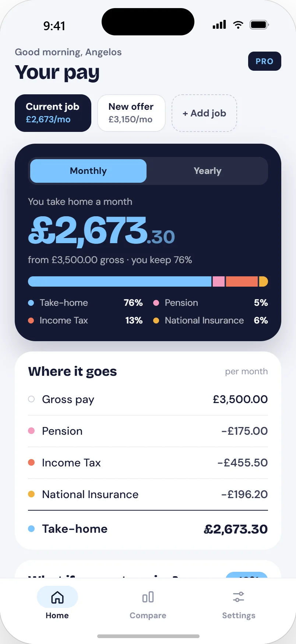
Task: Expand the National Insurance -£196.20 row
Action: (x=148, y=494)
